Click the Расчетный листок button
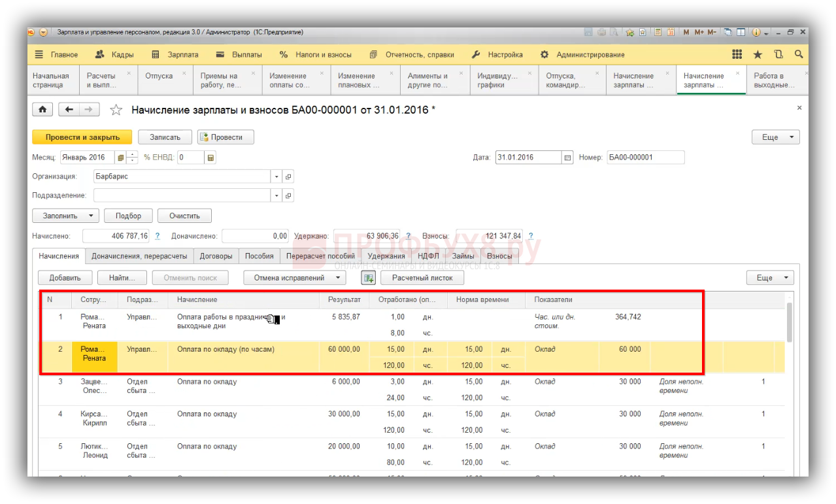The width and height of the screenshot is (836, 504). pyautogui.click(x=423, y=278)
